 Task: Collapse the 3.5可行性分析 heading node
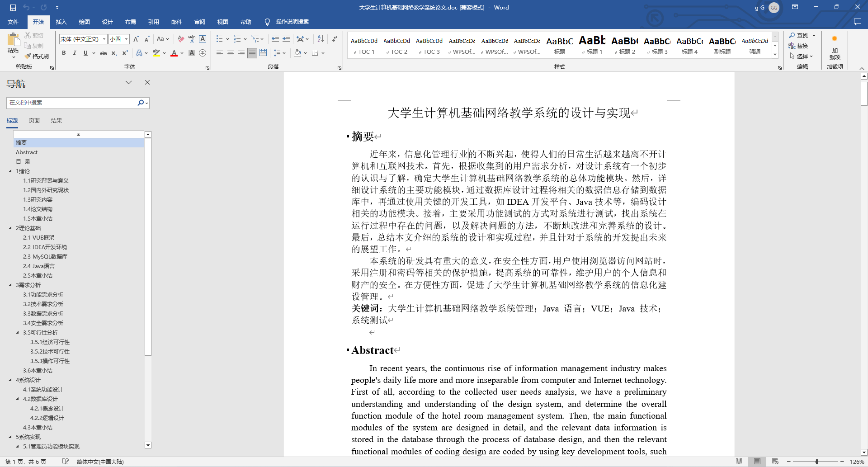click(x=17, y=332)
